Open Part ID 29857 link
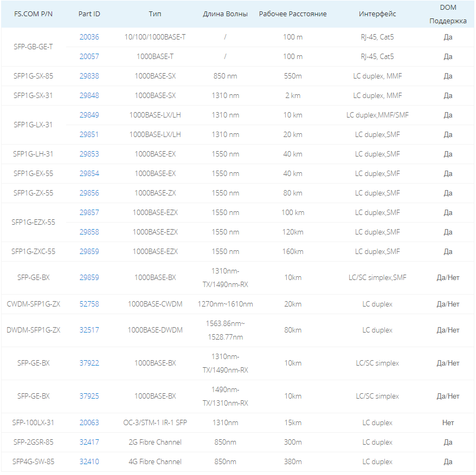This screenshot has height=475, width=476. pyautogui.click(x=89, y=212)
